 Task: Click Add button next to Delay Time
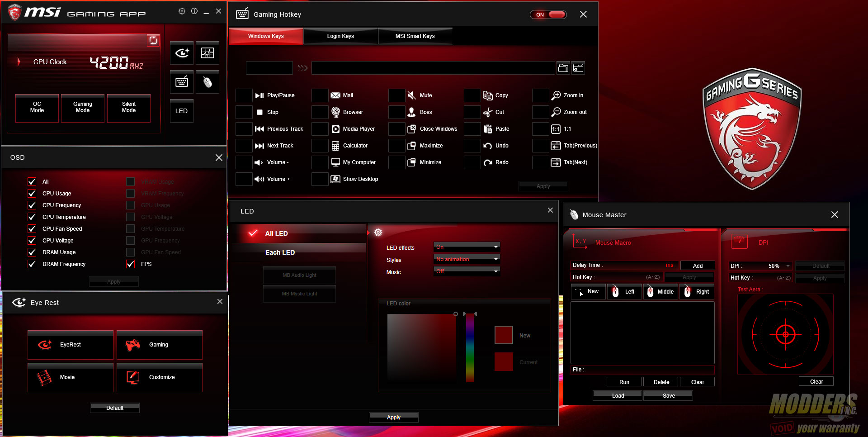point(698,266)
